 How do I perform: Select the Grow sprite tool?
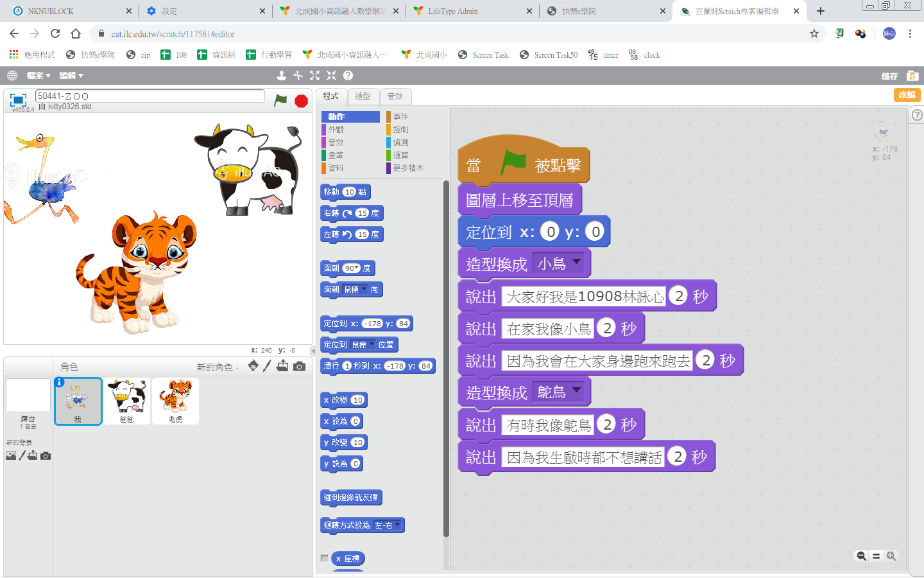tap(314, 76)
